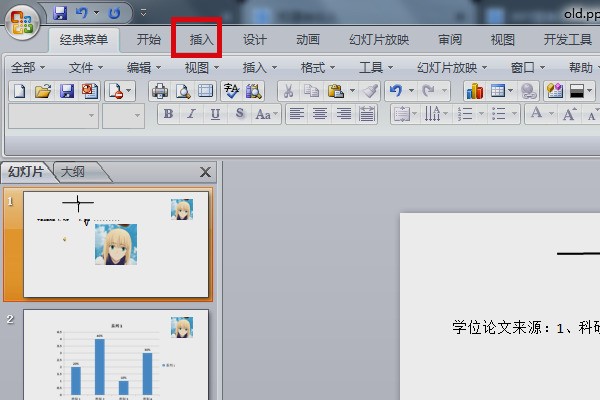Toggle underline formatting

click(215, 115)
